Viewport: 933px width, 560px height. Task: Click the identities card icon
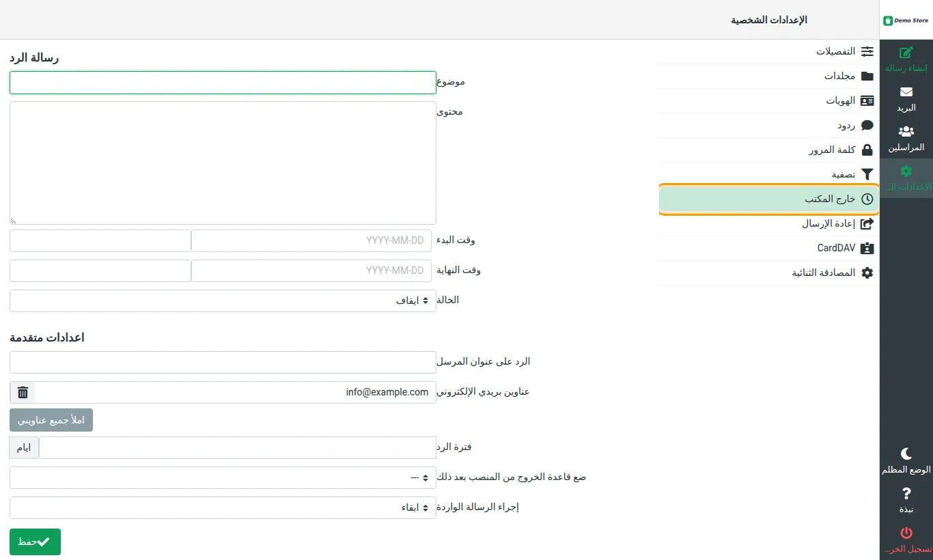point(867,101)
